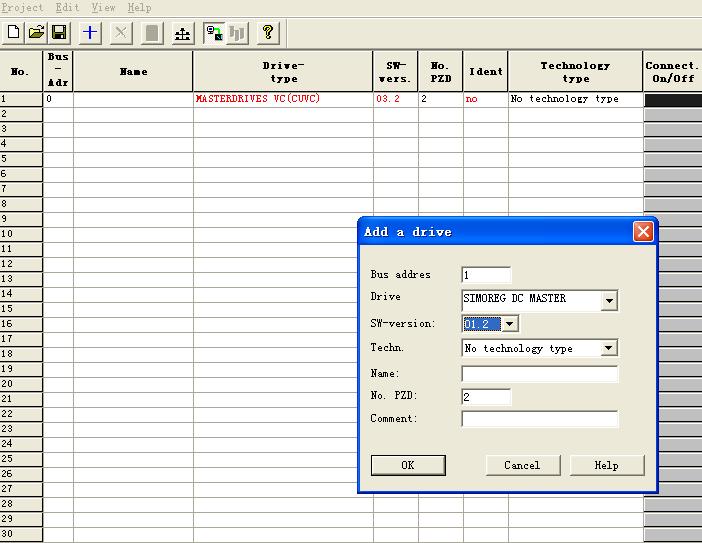Image resolution: width=702 pixels, height=543 pixels.
Task: Open a project via folder icon
Action: [x=36, y=33]
